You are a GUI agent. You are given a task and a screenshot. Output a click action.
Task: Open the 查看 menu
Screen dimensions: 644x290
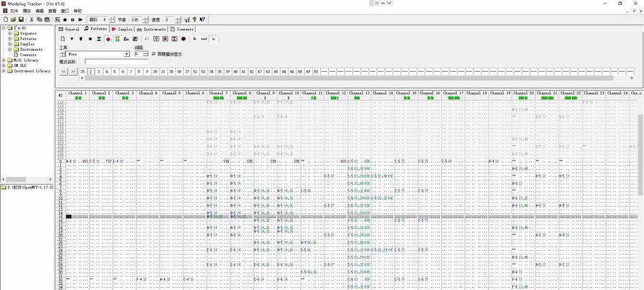(52, 11)
